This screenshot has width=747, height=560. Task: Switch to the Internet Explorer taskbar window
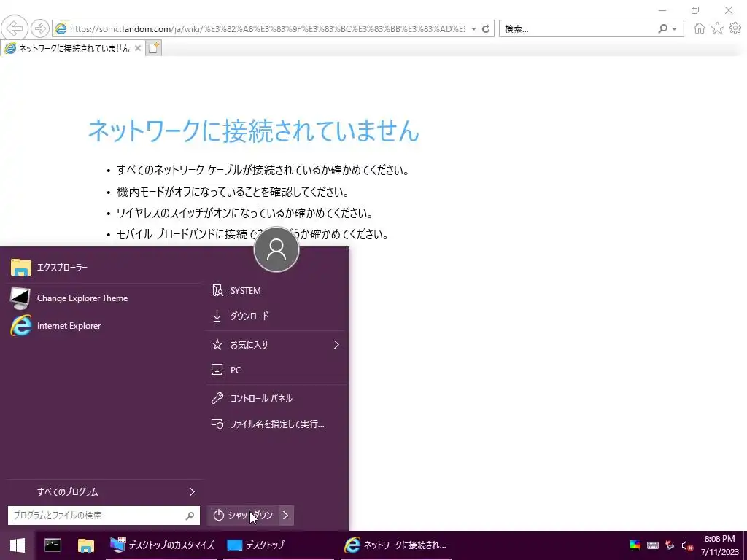(x=396, y=545)
